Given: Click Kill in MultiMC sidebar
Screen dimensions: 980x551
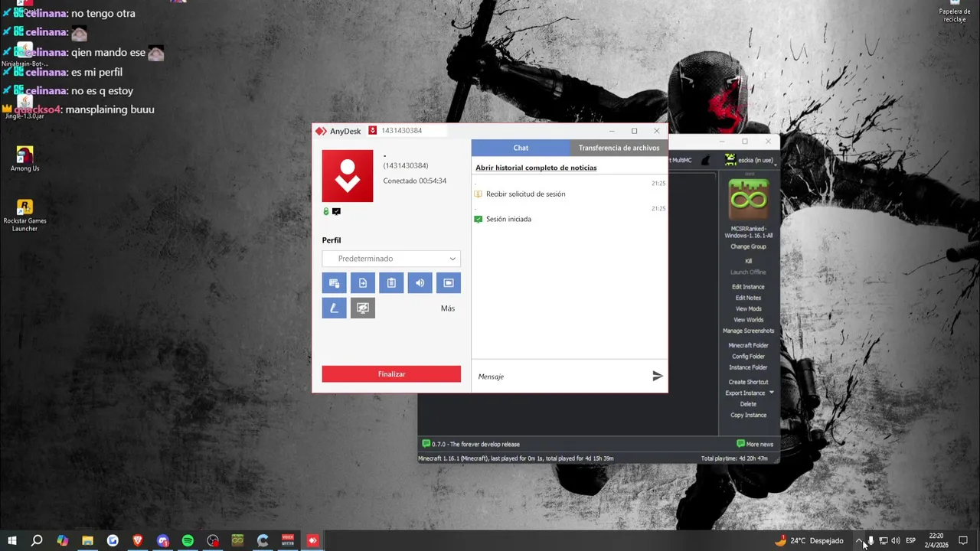Looking at the screenshot, I should tap(748, 261).
